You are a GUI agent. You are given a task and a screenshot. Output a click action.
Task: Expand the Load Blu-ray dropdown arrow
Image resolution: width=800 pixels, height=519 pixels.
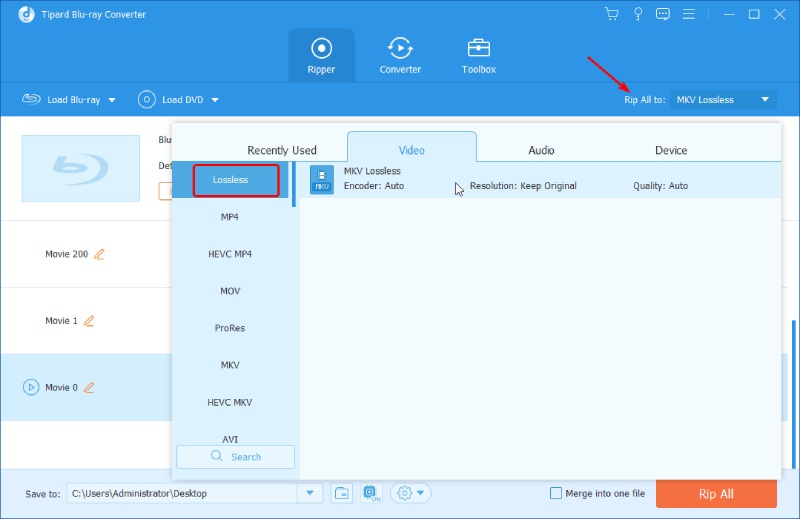pyautogui.click(x=112, y=100)
